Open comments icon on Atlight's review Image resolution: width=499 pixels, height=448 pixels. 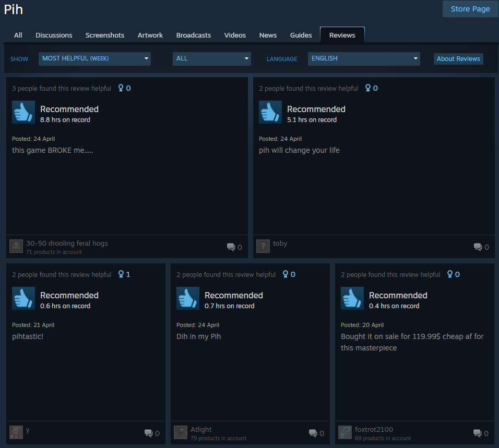click(x=313, y=433)
